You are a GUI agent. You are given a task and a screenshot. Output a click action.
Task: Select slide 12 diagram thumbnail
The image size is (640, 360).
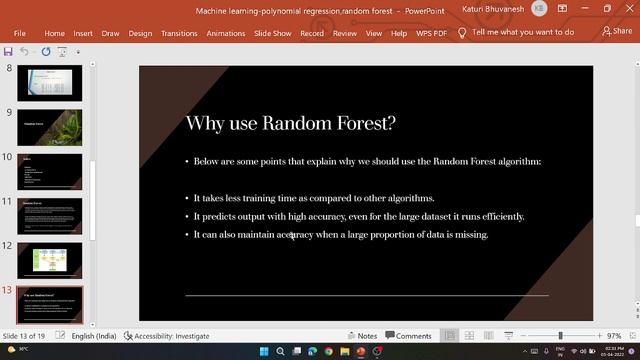pyautogui.click(x=49, y=261)
